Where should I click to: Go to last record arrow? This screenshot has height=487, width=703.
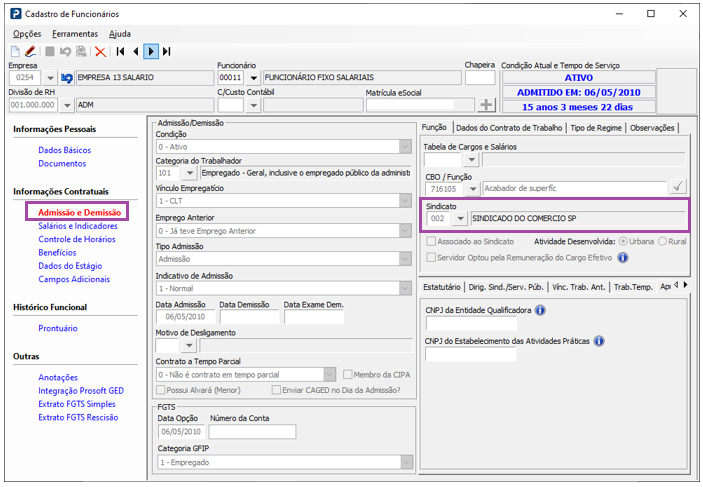click(166, 51)
